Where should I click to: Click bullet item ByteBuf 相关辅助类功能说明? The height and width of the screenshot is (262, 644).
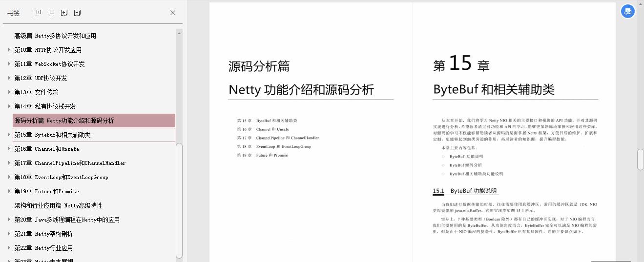pyautogui.click(x=476, y=174)
